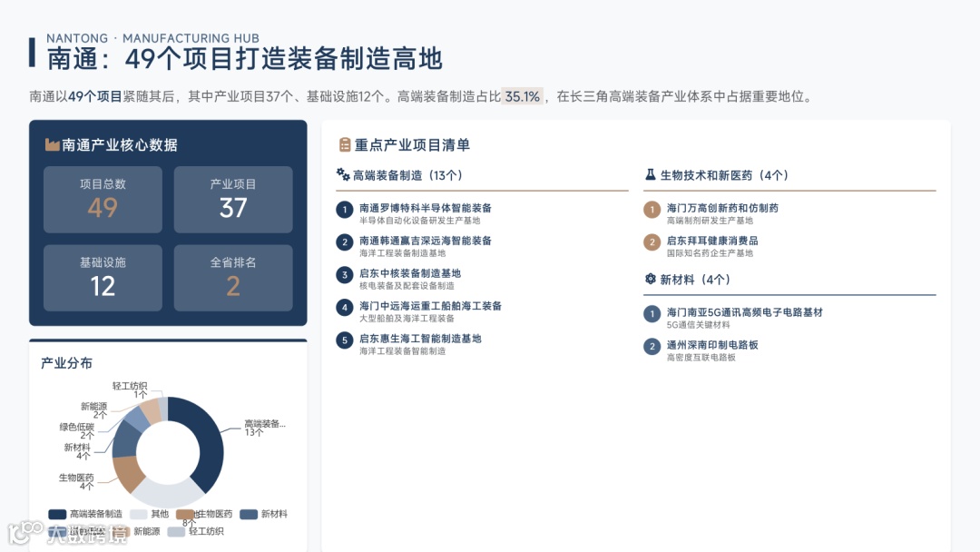Click the 高端装备制造 legend color swatch
The height and width of the screenshot is (552, 980).
coord(57,514)
